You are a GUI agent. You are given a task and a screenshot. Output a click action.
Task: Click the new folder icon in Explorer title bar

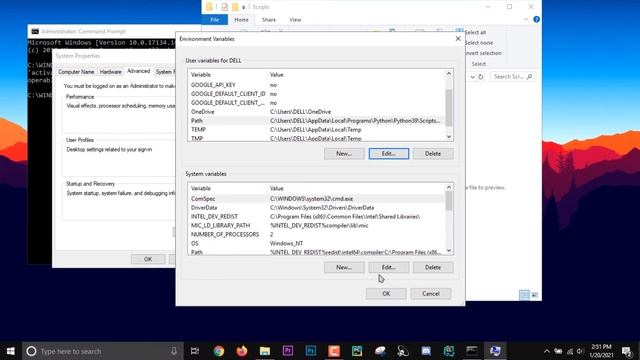235,7
